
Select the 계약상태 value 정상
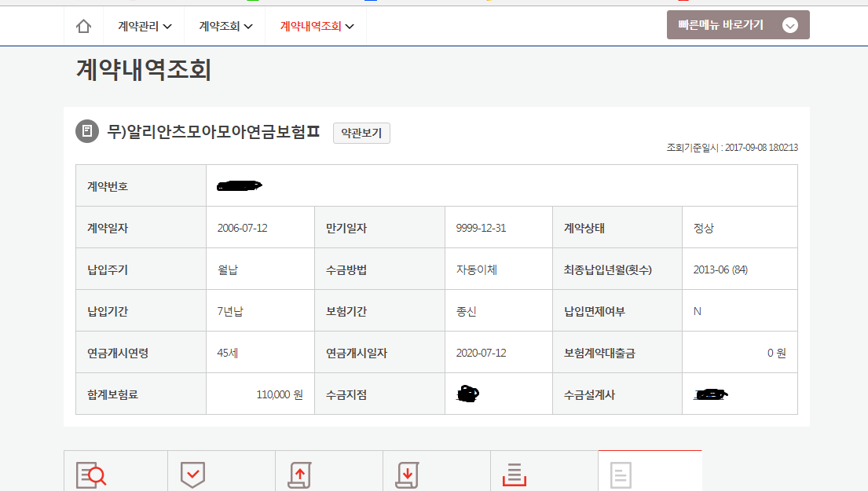click(x=704, y=228)
